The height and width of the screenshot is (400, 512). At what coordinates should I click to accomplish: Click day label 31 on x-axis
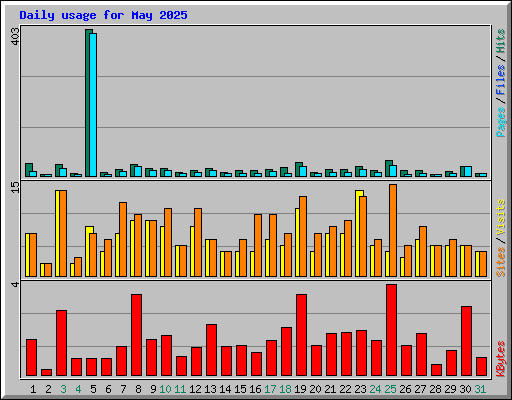[480, 389]
